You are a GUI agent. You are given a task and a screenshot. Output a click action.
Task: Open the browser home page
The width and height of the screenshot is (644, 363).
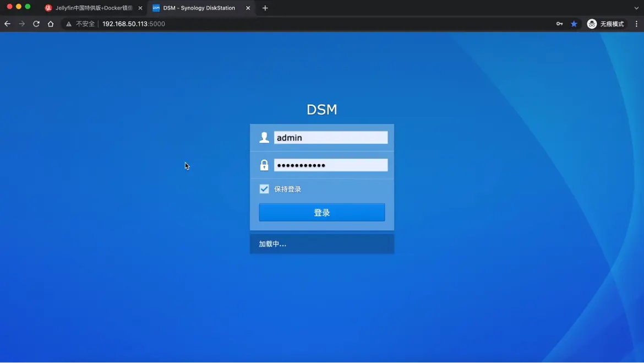click(51, 24)
